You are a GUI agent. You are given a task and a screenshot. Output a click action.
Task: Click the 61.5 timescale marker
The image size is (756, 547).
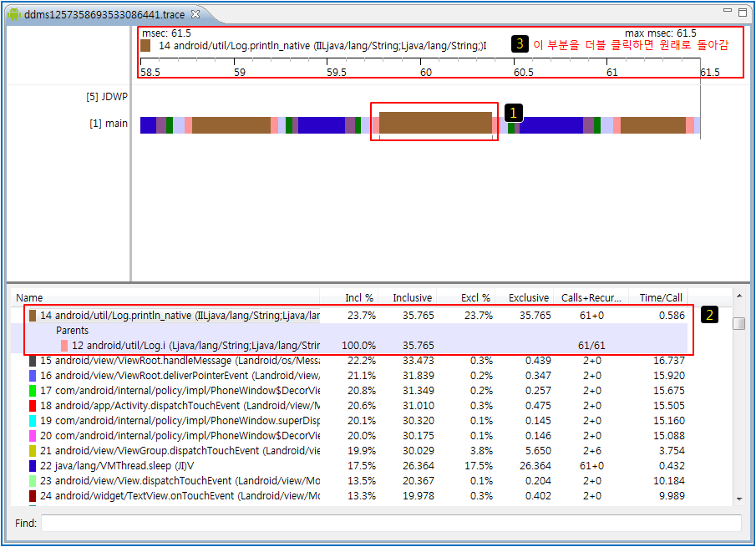(x=710, y=73)
